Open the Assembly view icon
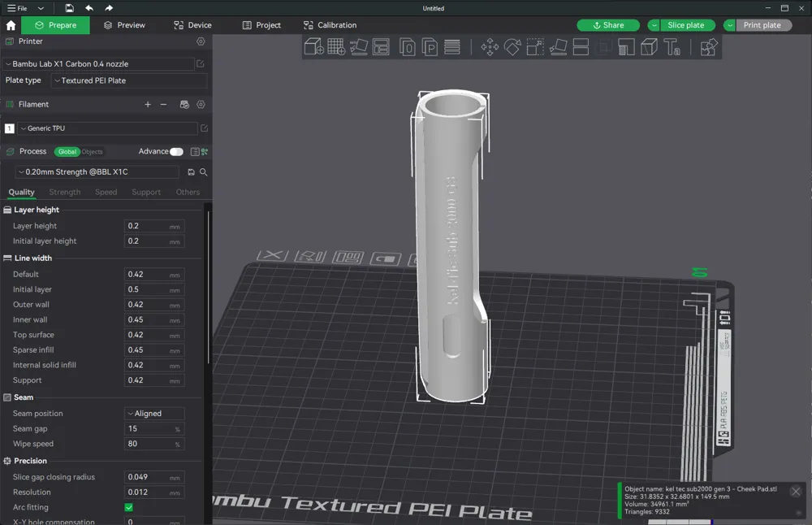The height and width of the screenshot is (525, 812). coord(709,47)
